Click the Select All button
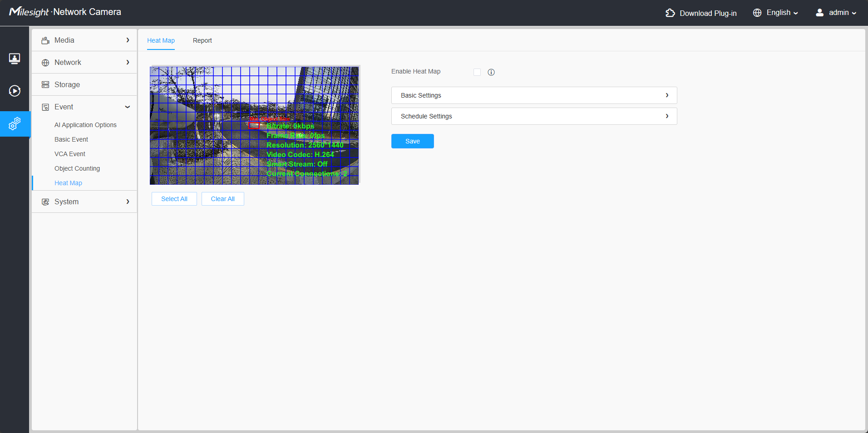Viewport: 868px width, 433px height. coord(174,199)
